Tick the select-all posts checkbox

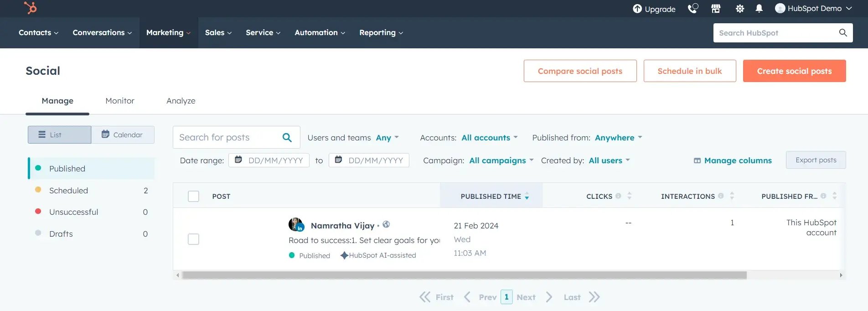[x=194, y=196]
